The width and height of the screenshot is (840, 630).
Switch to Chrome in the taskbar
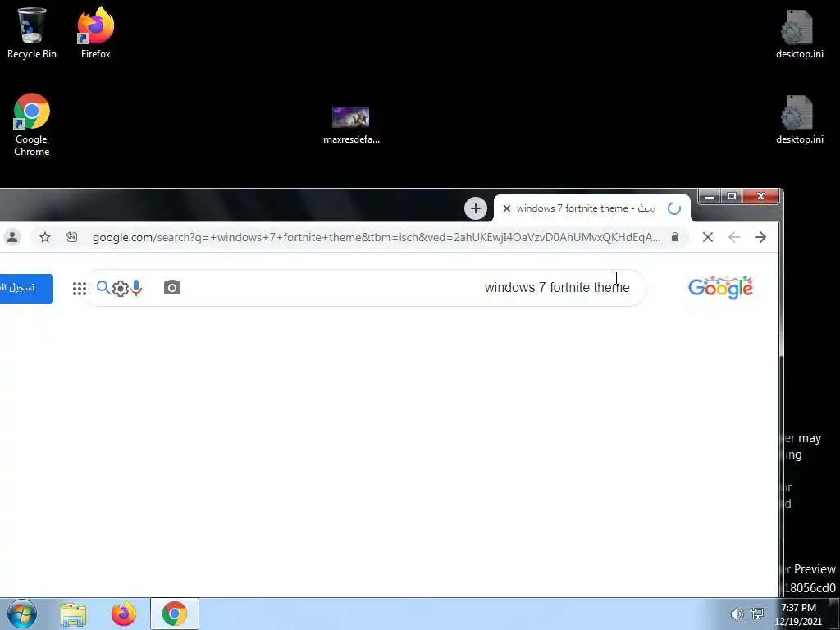coord(175,614)
